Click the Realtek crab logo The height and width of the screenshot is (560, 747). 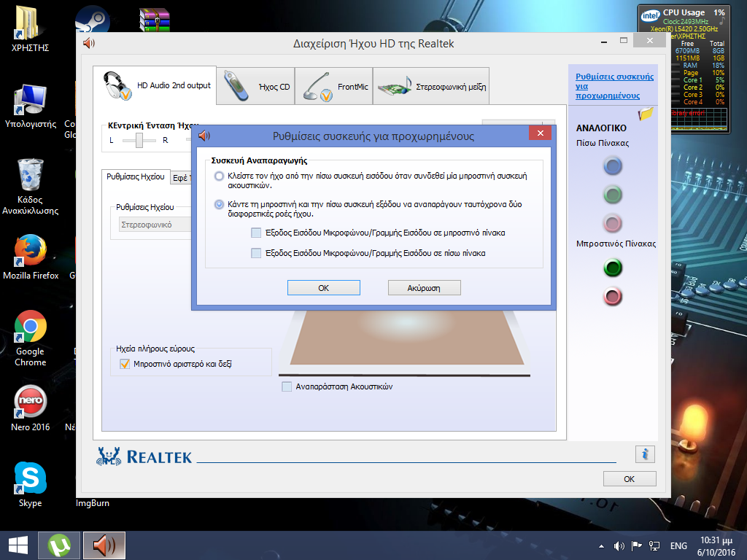(x=109, y=456)
